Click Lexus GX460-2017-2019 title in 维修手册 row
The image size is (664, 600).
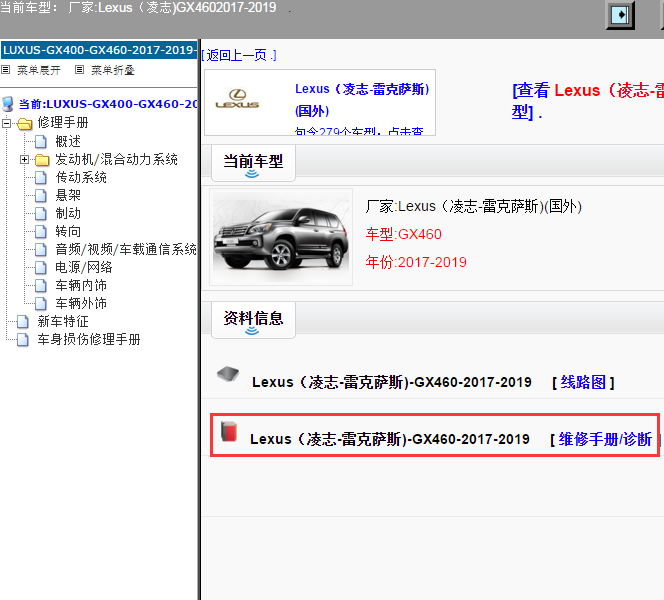coord(390,439)
